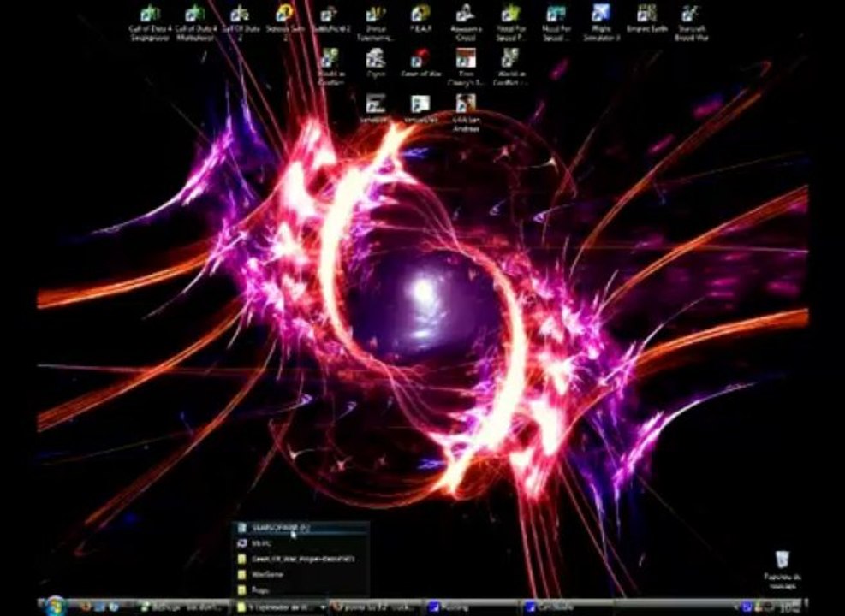Select WarGame folder in the popup list
Viewport: 845px width, 616px height.
coord(301,575)
